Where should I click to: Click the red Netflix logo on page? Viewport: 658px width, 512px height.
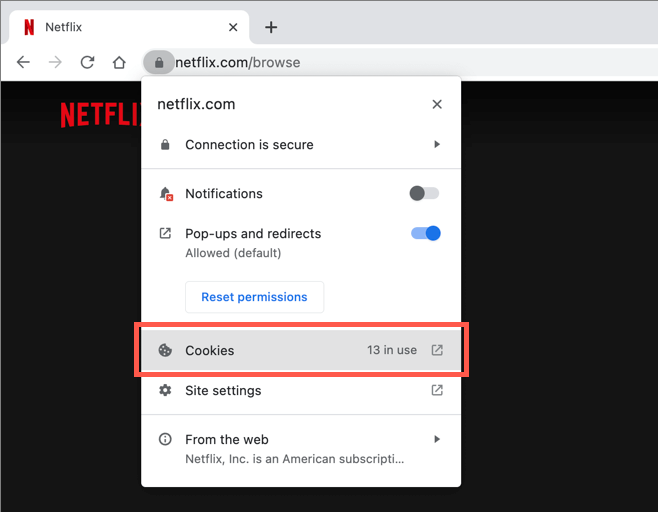tap(101, 114)
